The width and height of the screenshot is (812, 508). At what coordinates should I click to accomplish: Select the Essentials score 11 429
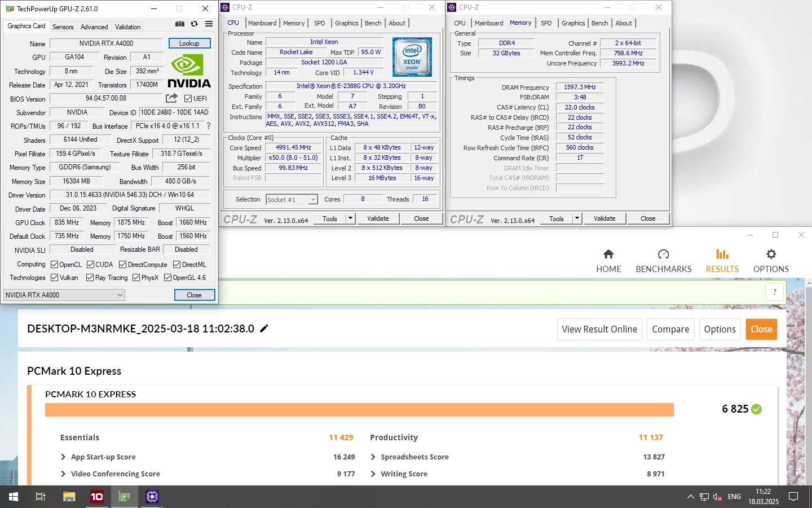point(341,437)
